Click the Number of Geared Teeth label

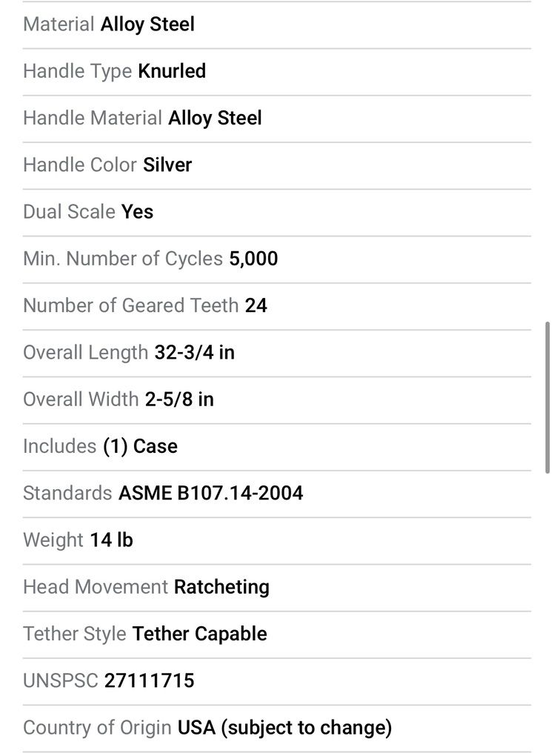click(x=130, y=305)
